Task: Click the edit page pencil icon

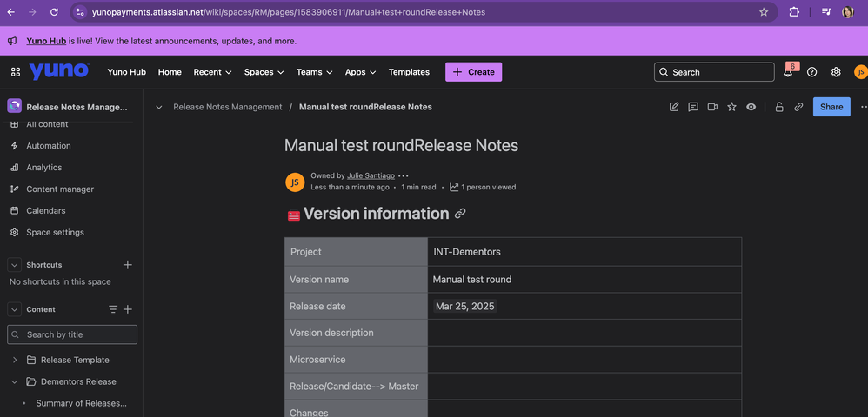Action: click(674, 107)
